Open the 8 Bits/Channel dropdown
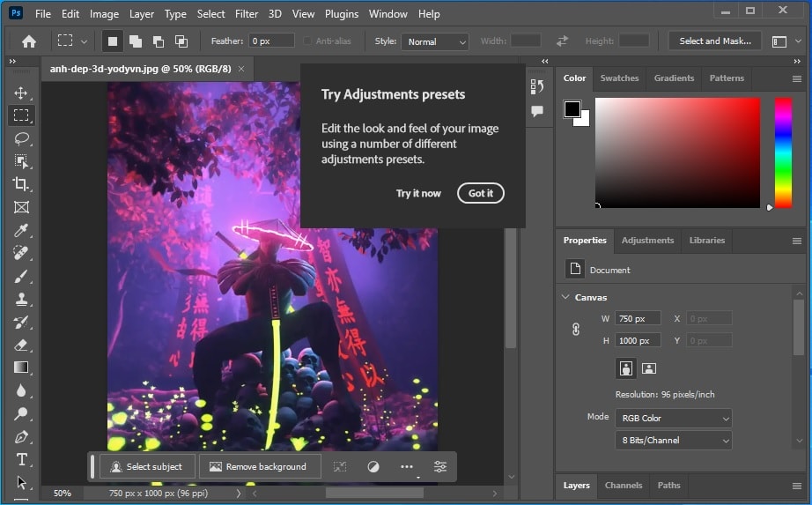This screenshot has width=812, height=505. coord(674,440)
